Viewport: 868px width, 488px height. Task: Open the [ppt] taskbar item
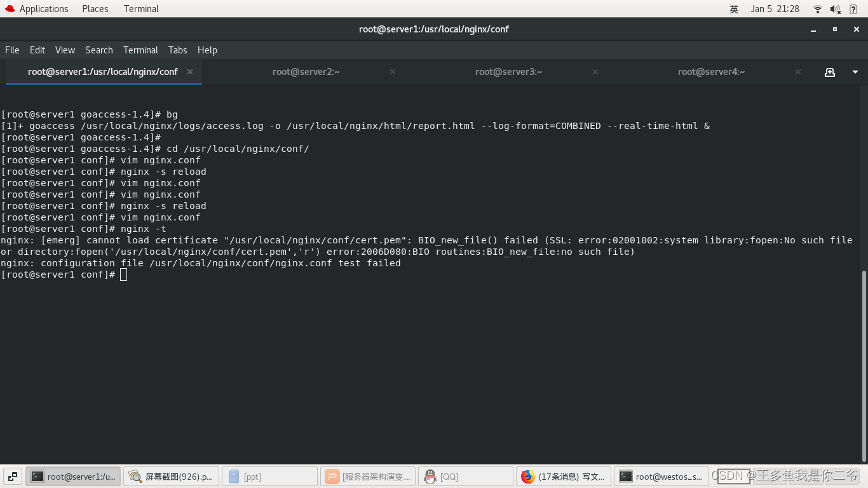(269, 477)
